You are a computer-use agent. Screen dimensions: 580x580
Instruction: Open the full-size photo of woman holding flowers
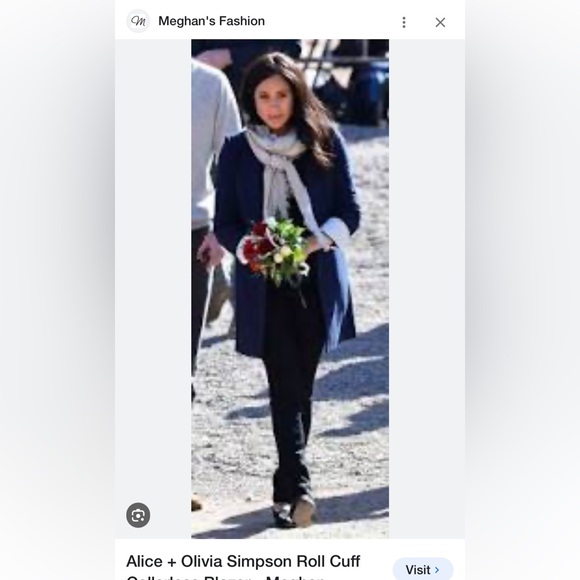coord(290,289)
